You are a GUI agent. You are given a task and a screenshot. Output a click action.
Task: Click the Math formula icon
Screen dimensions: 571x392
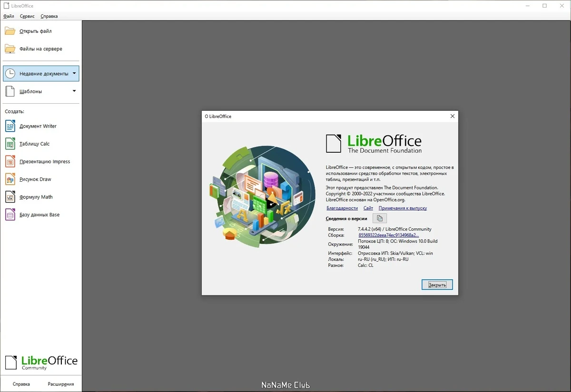10,197
